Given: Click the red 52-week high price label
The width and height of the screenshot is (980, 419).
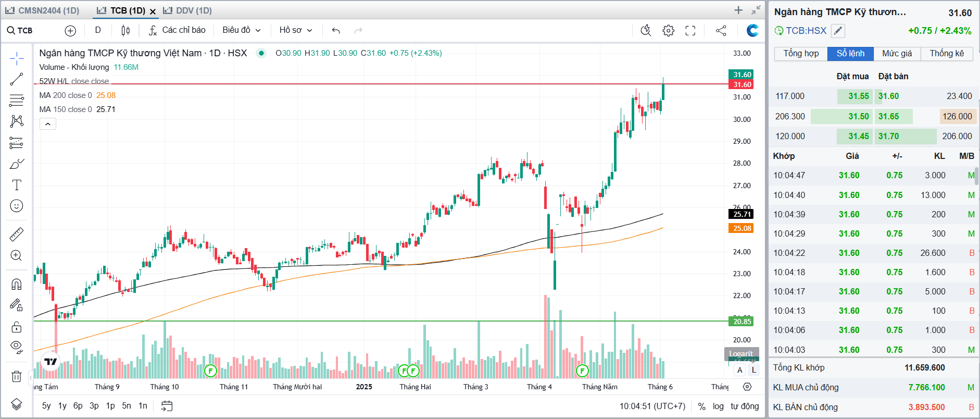Looking at the screenshot, I should [x=742, y=84].
